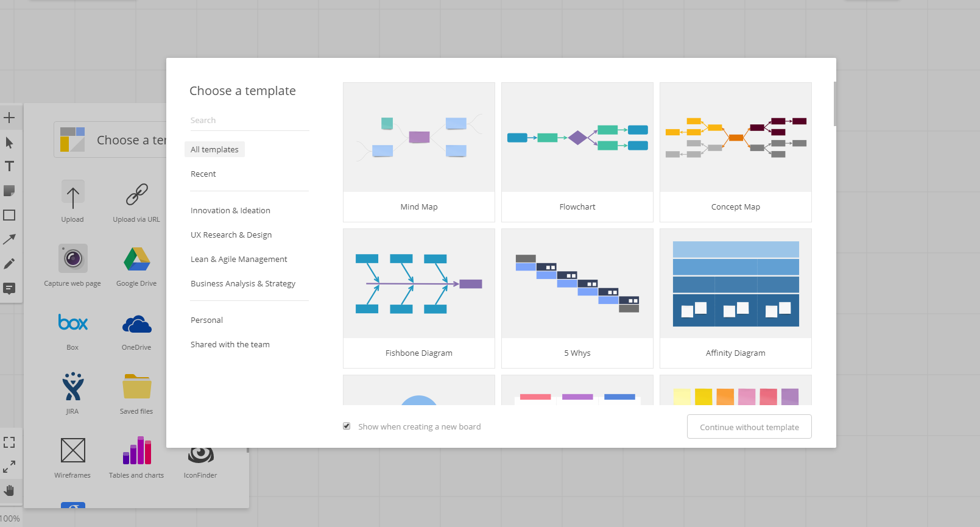The image size is (980, 527).
Task: Activate the Hand pan tool
Action: click(9, 490)
